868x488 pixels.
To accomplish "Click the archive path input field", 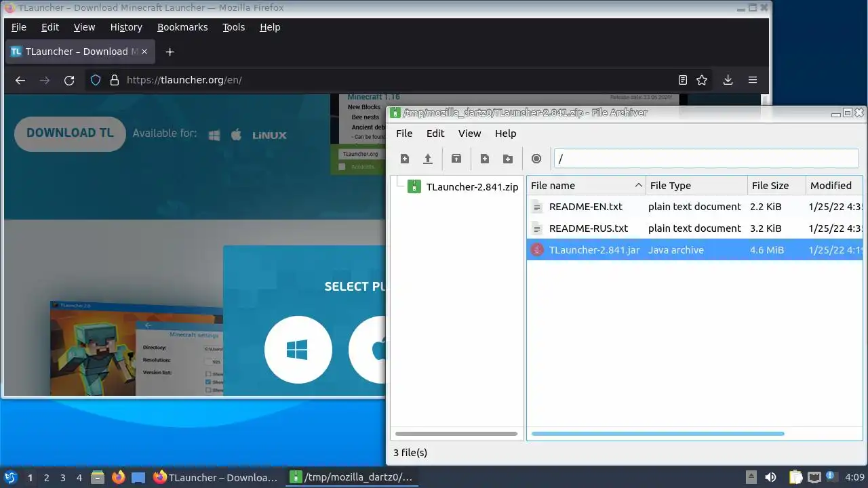I will [706, 159].
